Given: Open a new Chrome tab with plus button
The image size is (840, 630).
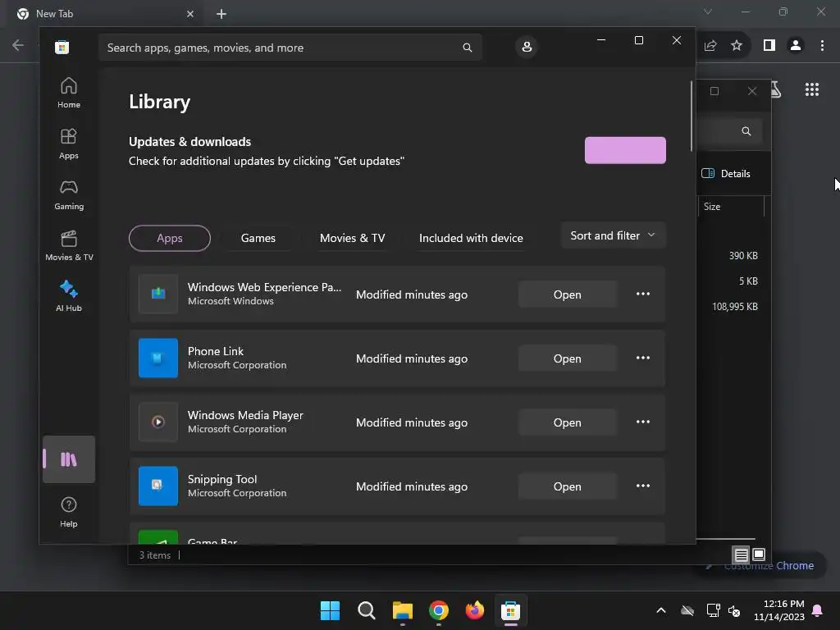Looking at the screenshot, I should point(221,14).
